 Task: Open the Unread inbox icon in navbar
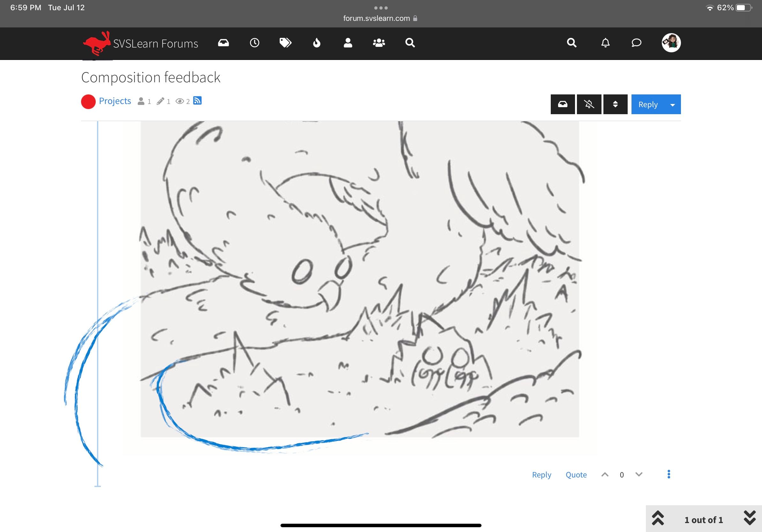click(223, 43)
